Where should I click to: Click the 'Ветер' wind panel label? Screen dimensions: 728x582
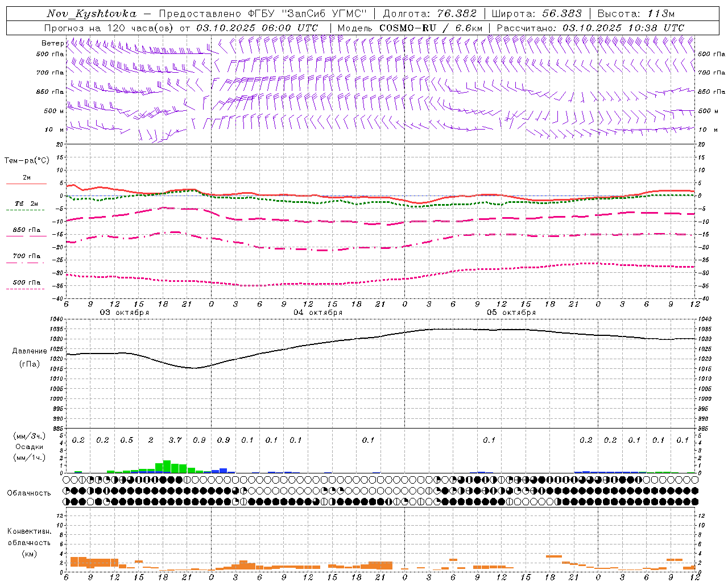(52, 43)
